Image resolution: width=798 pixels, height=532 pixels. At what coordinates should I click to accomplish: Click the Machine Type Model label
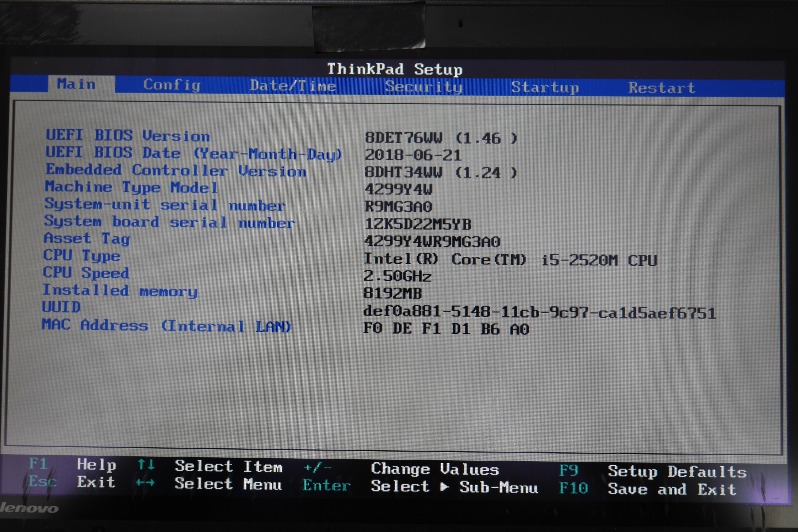click(131, 187)
